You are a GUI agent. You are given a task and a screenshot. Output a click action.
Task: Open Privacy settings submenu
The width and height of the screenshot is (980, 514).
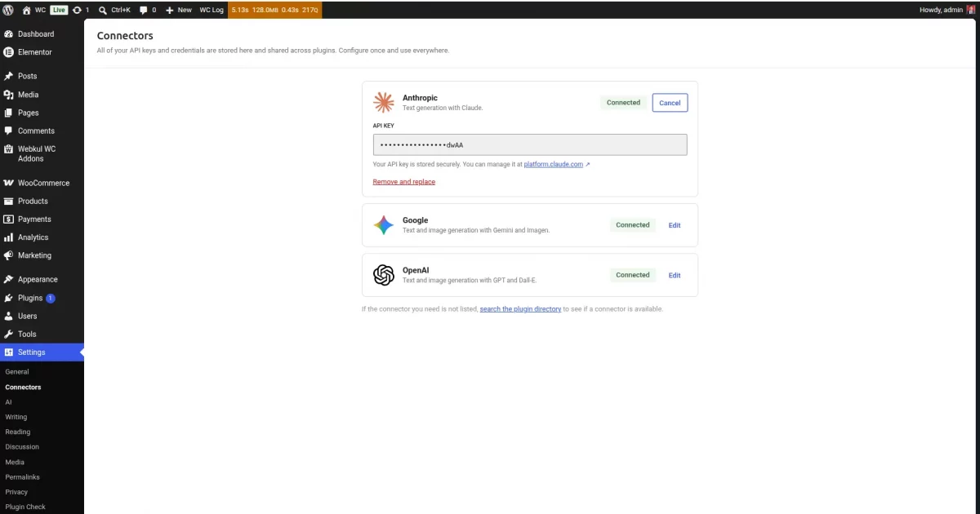pos(16,492)
